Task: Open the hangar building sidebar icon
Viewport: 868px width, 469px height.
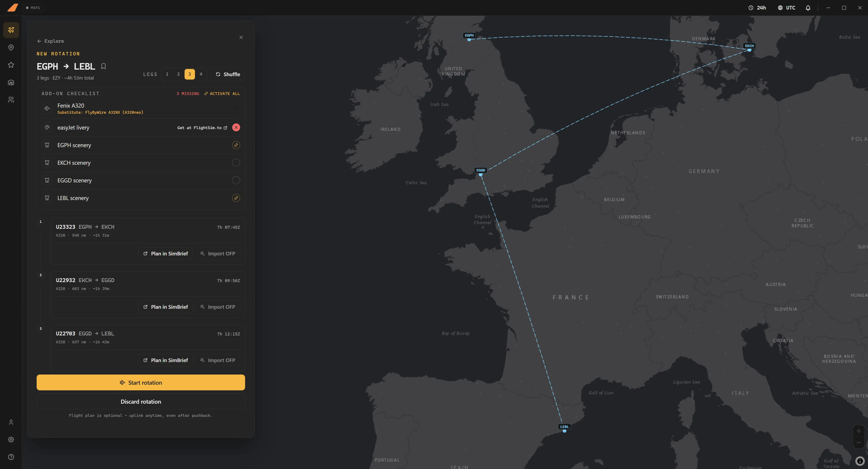Action: 11,82
